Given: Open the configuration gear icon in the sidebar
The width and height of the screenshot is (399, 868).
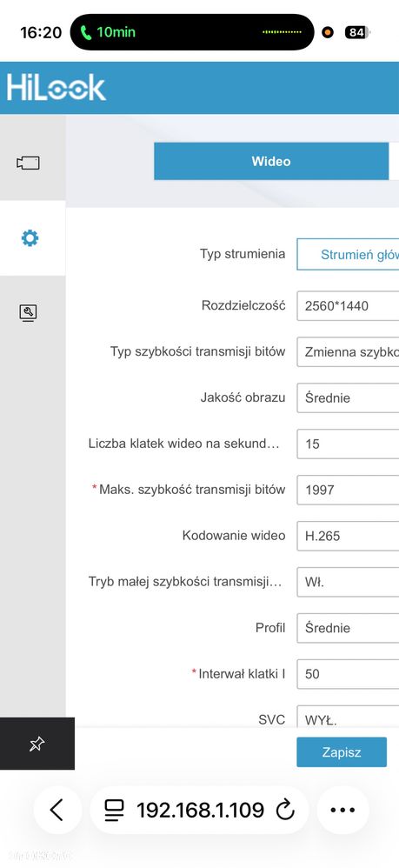Looking at the screenshot, I should (x=30, y=238).
